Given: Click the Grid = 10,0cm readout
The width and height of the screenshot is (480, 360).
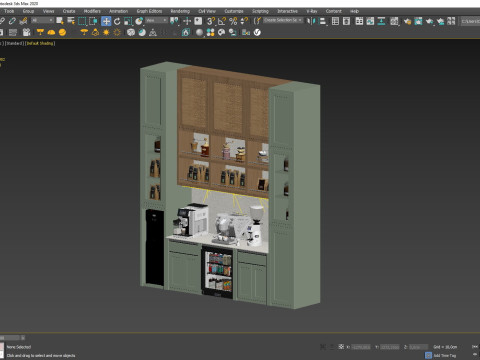Looking at the screenshot, I should tap(445, 347).
